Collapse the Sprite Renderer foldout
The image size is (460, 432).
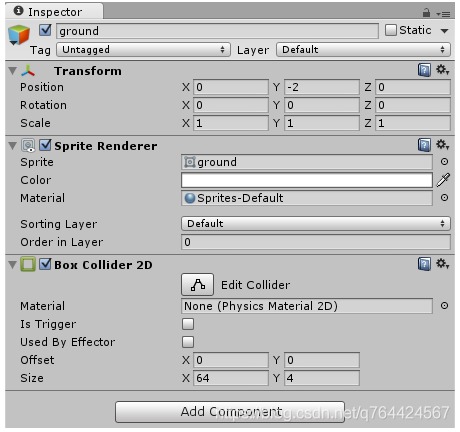pos(13,146)
